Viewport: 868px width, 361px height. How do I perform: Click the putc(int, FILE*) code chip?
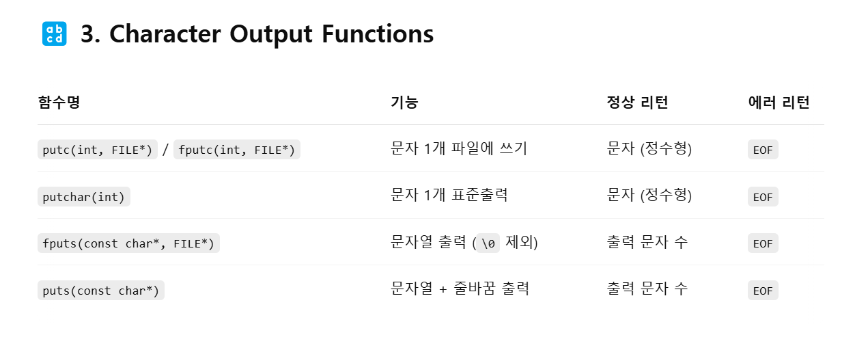click(x=98, y=150)
